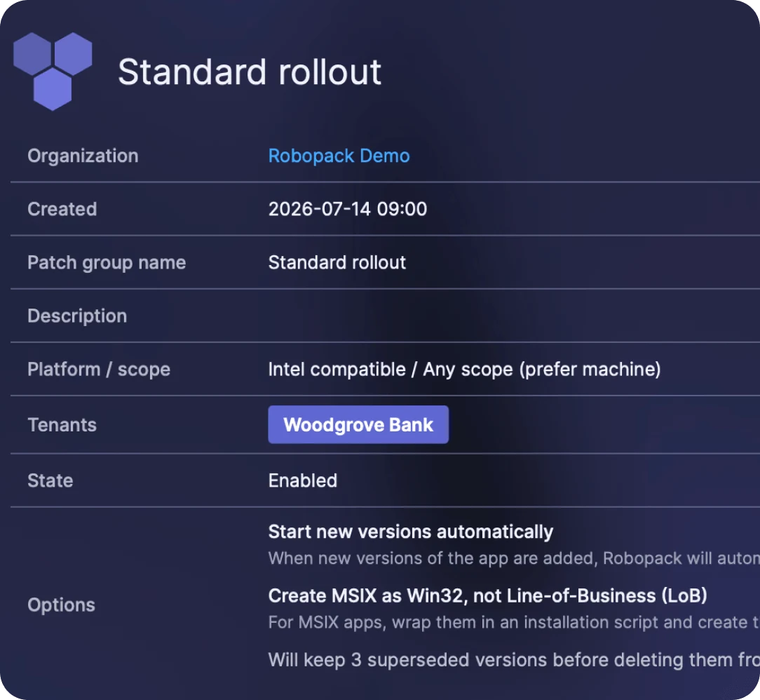
Task: Click the Tenants row label
Action: [x=62, y=425]
